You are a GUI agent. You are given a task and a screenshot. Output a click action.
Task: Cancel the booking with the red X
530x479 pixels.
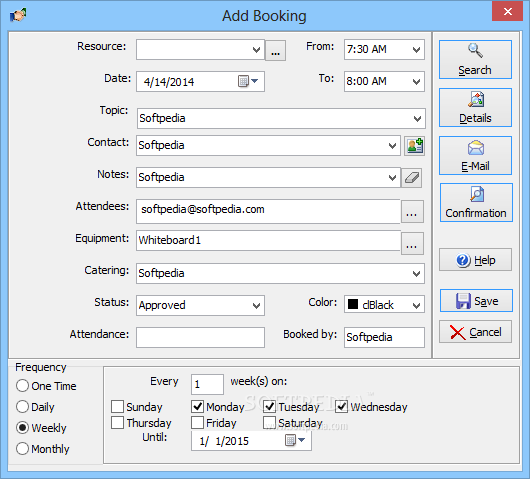pos(475,332)
